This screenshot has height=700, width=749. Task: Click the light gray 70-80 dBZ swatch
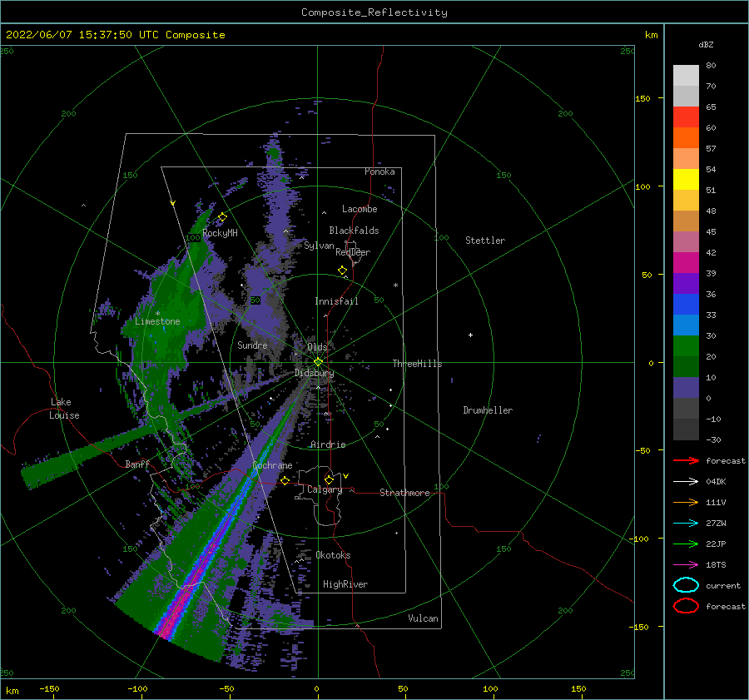coord(686,76)
